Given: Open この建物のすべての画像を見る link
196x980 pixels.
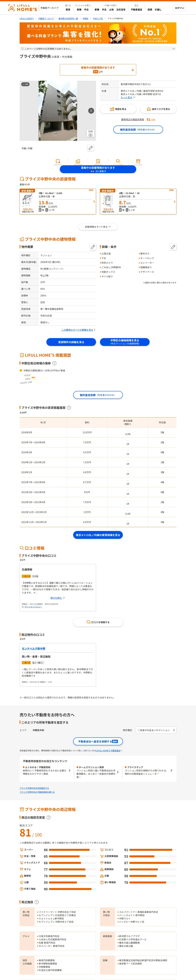Looking at the screenshot, I should [77, 330].
